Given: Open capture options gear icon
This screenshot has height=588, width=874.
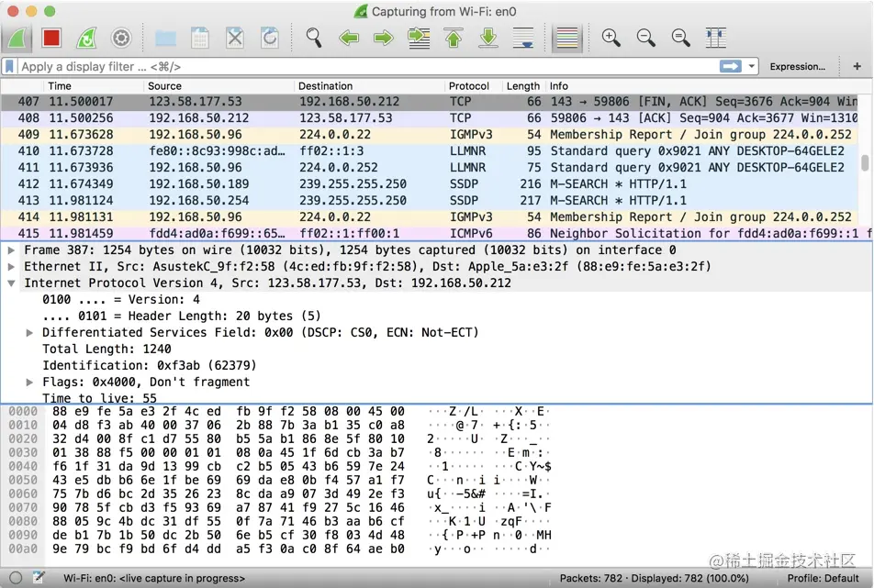Looking at the screenshot, I should pyautogui.click(x=121, y=38).
